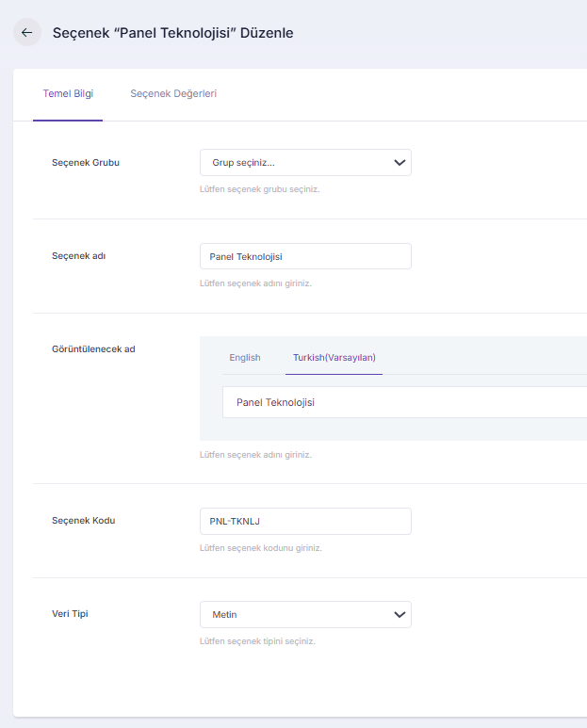Click the page title "Panel Teknolojisi" Düzenle
The height and width of the screenshot is (728, 587).
click(x=172, y=33)
